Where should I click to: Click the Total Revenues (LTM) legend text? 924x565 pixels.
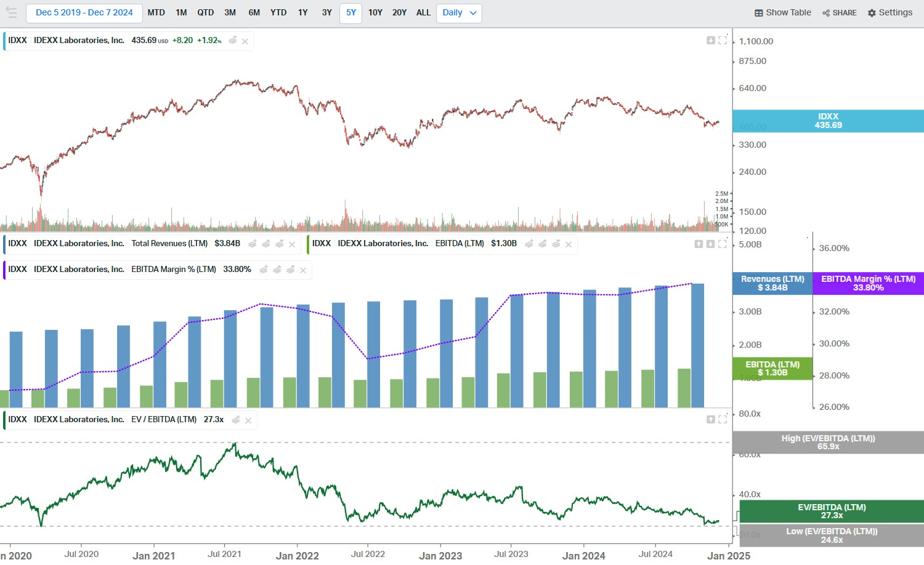[x=169, y=244]
